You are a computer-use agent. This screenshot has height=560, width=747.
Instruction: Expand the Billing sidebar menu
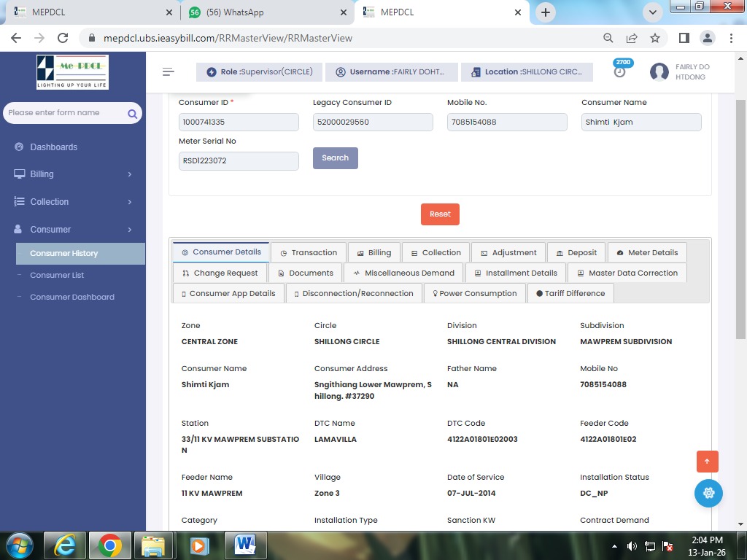click(x=73, y=174)
